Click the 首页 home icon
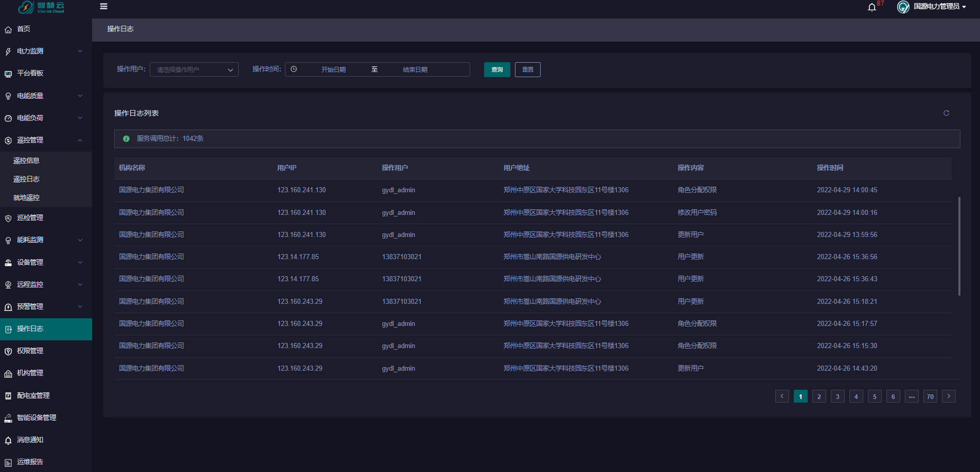The image size is (980, 472). (8, 30)
